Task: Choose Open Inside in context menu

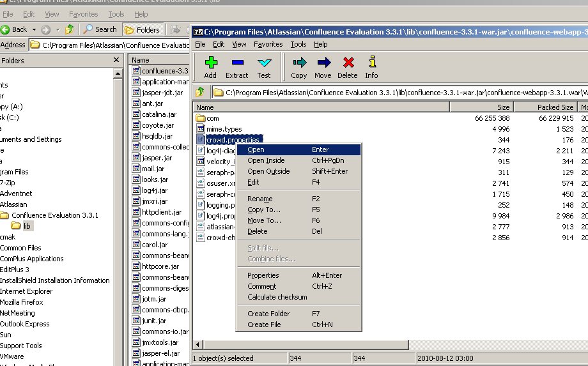Action: [299, 160]
